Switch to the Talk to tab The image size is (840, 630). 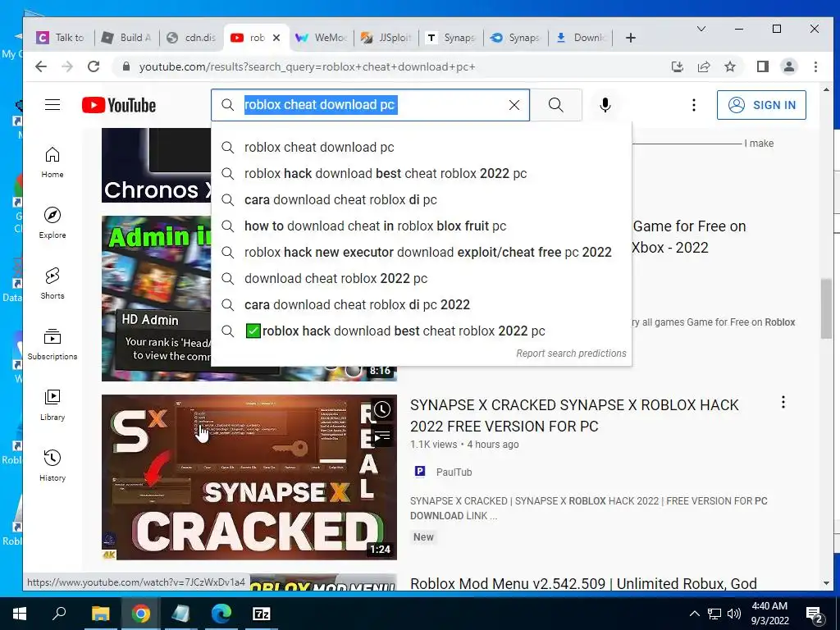pos(61,38)
